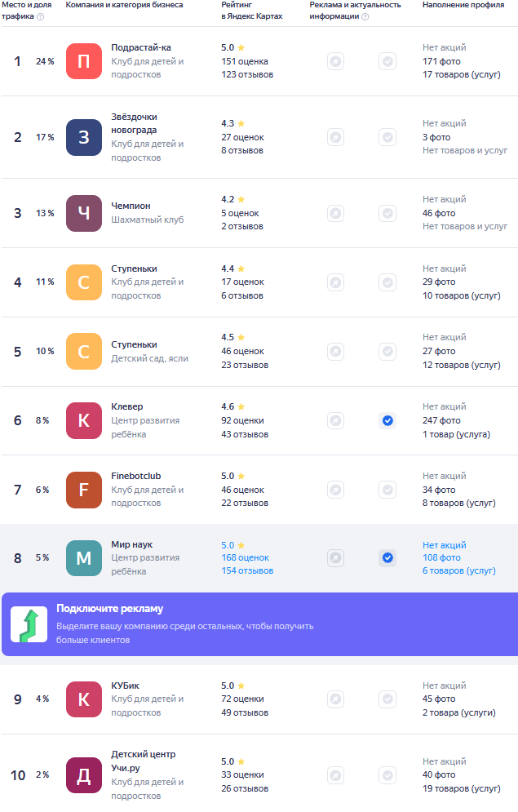Viewport: 518px width, 812px height.
Task: Select the Чемпион chess club company name
Action: (131, 206)
